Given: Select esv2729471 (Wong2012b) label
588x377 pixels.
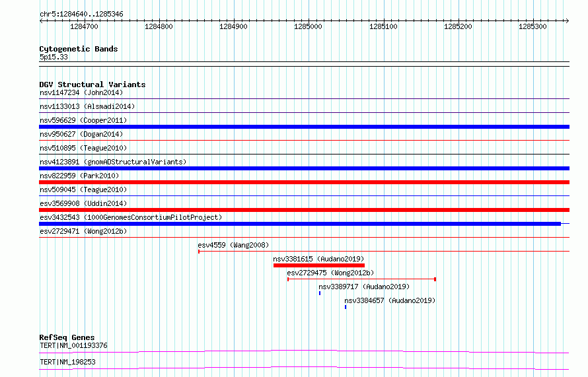Looking at the screenshot, I should pos(83,231).
